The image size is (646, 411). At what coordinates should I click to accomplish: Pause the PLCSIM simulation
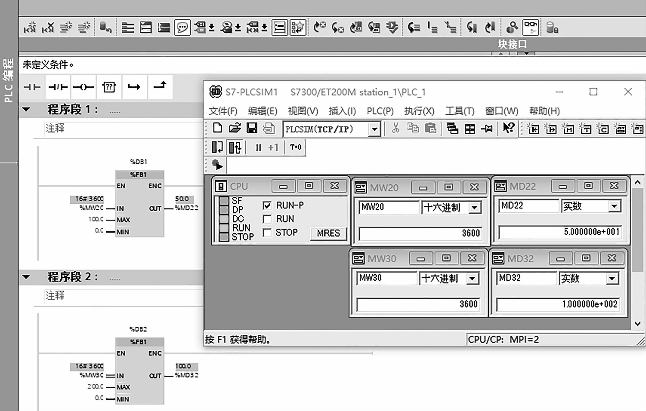pyautogui.click(x=258, y=147)
